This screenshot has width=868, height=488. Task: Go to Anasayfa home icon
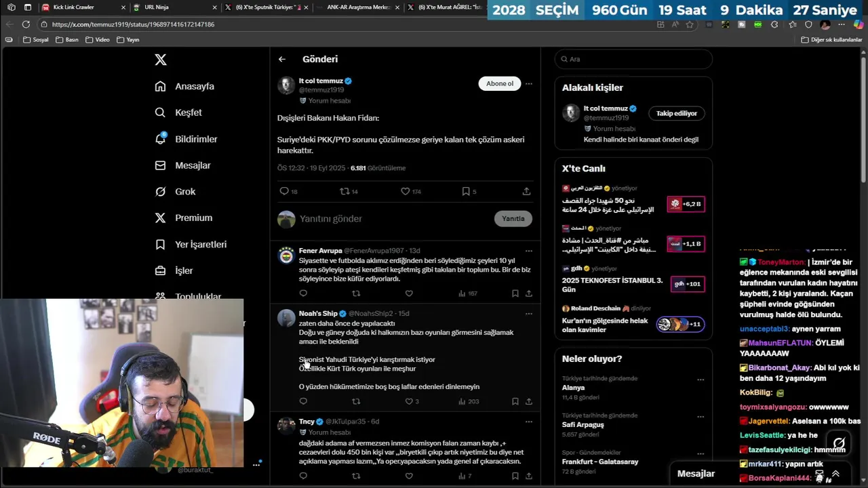point(160,86)
